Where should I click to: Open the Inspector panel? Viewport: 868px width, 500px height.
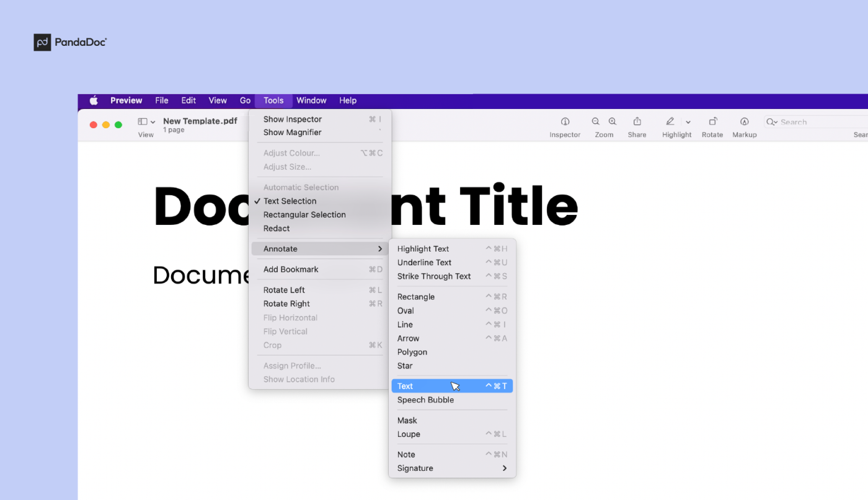click(564, 122)
